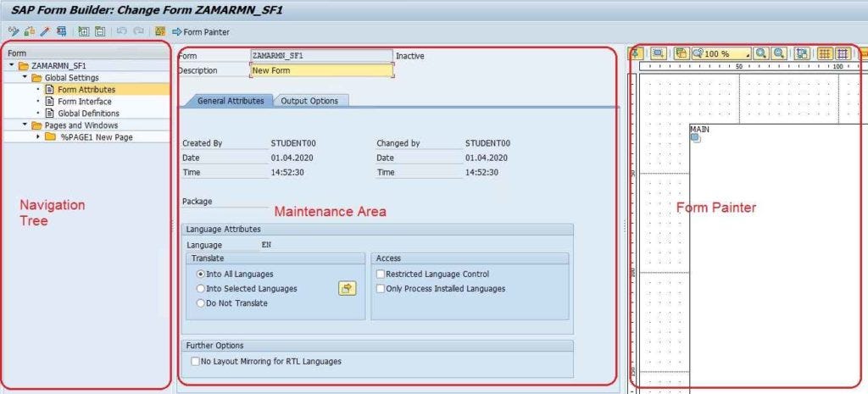
Task: Click the yellow language selection button
Action: point(347,288)
